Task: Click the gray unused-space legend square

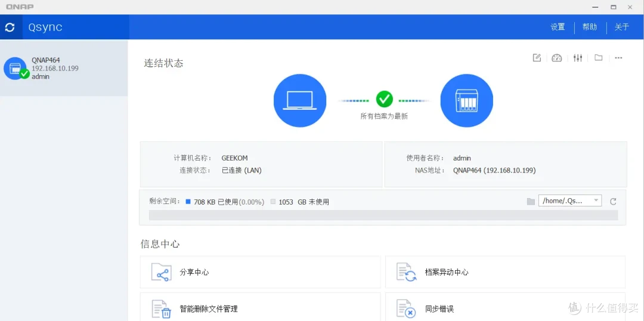Action: click(x=273, y=202)
